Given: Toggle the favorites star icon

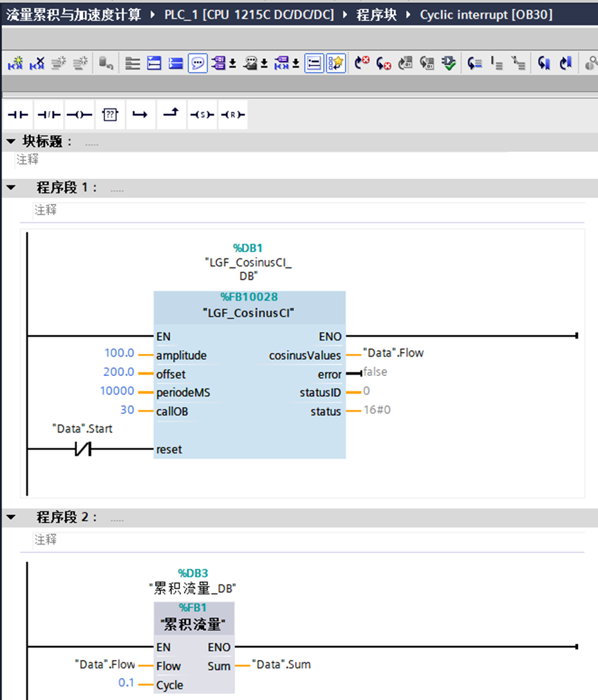Looking at the screenshot, I should [336, 64].
